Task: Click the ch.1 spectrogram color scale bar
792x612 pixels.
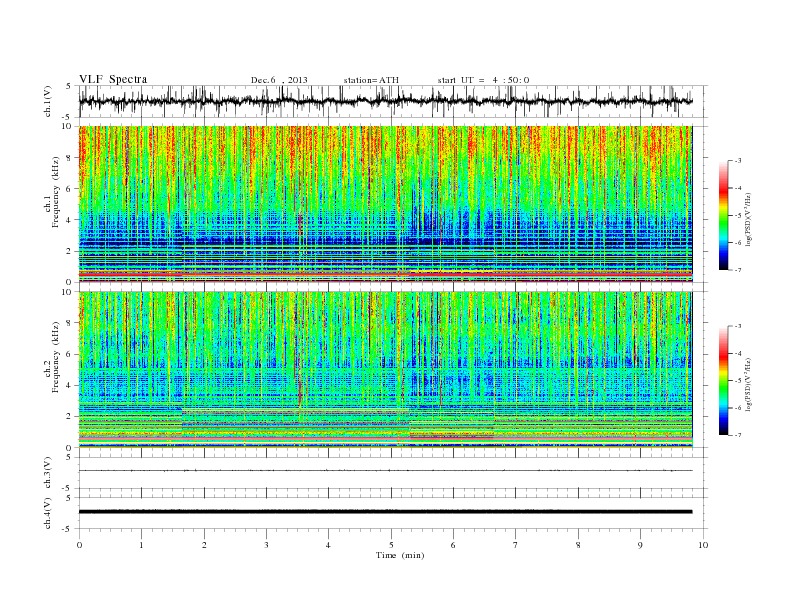Action: pyautogui.click(x=724, y=215)
